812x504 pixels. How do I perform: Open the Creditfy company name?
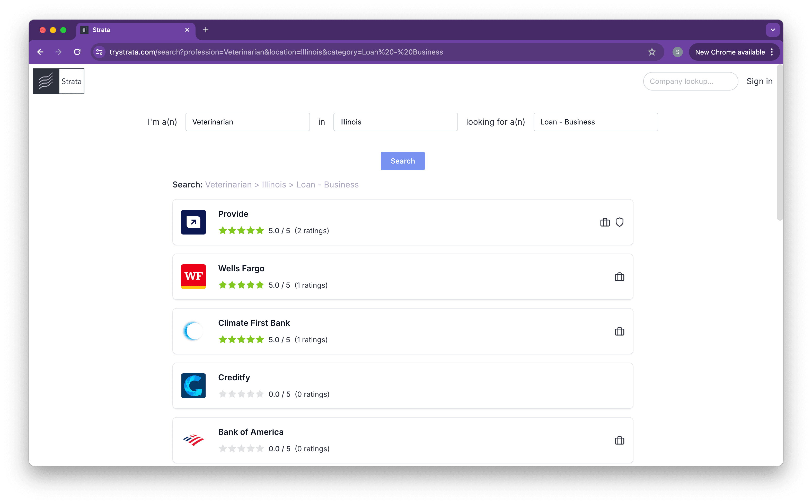234,377
